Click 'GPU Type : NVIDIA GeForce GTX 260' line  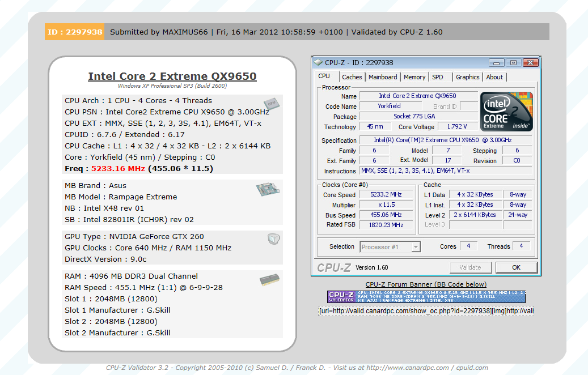(x=134, y=237)
